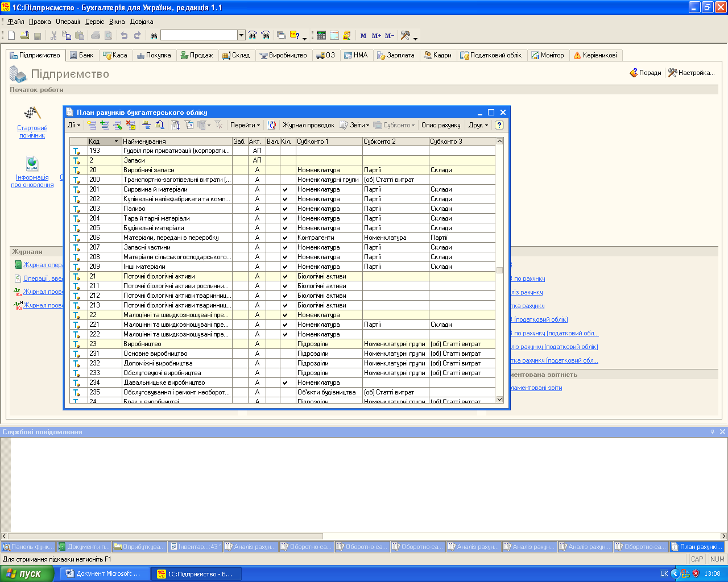This screenshot has height=582, width=728.
Task: Switch to the Виробництво tab
Action: [x=283, y=55]
